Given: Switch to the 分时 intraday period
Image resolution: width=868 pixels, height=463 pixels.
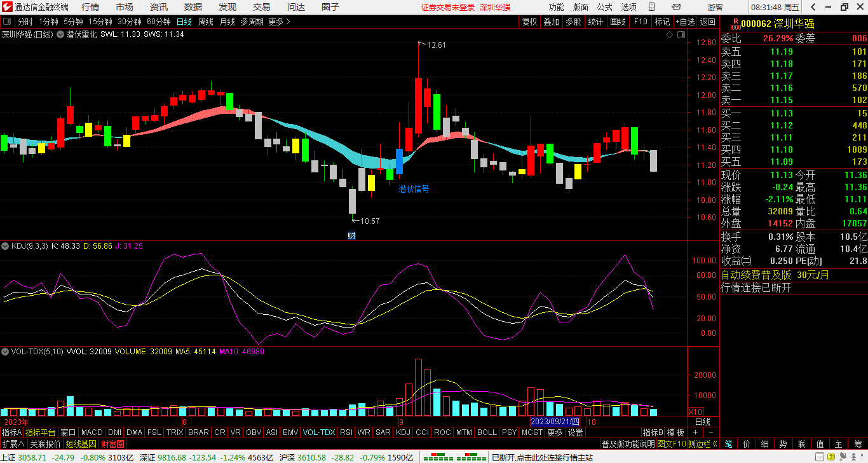Looking at the screenshot, I should click(25, 22).
